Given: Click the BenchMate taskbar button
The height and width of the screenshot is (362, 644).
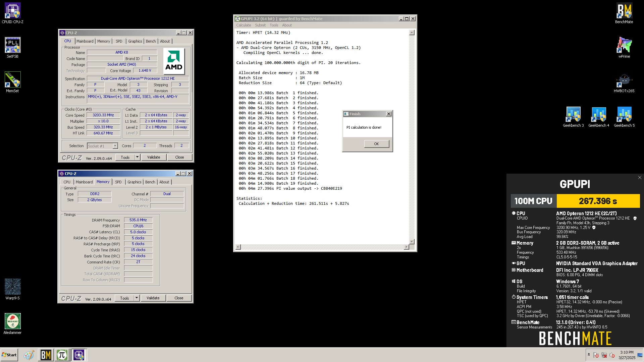Looking at the screenshot, I should (46, 355).
